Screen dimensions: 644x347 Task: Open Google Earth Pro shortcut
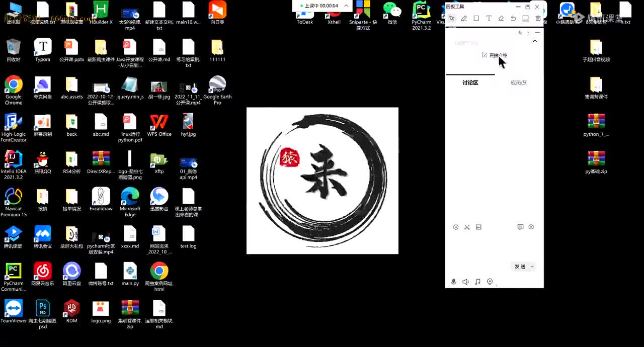[x=217, y=91]
